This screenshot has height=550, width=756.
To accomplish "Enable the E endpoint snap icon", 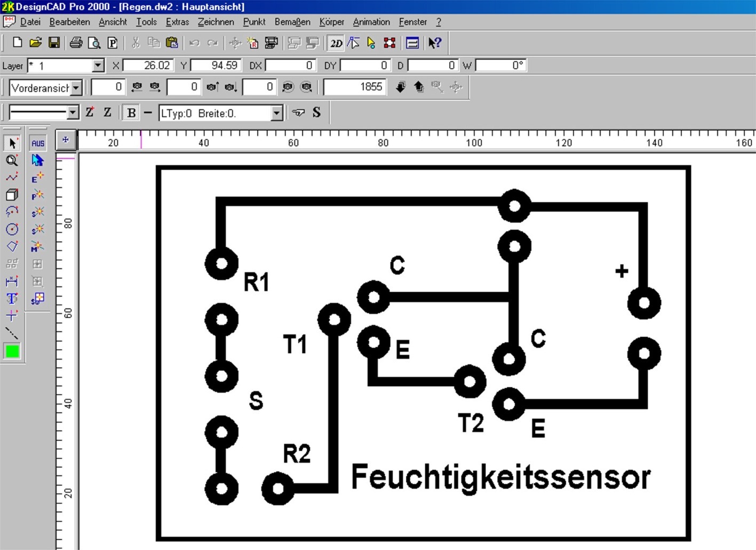I will pos(37,178).
